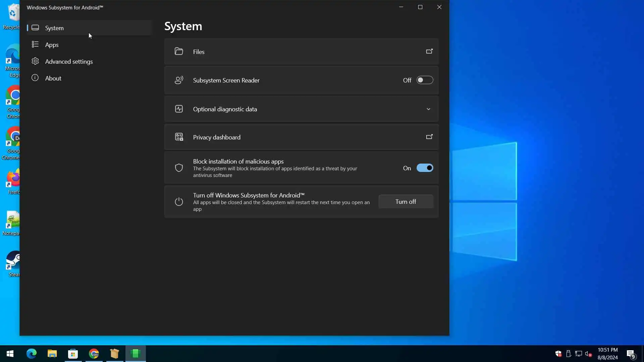Click the Optional diagnostic data icon
Viewport: 644px width, 362px height.
tap(179, 109)
